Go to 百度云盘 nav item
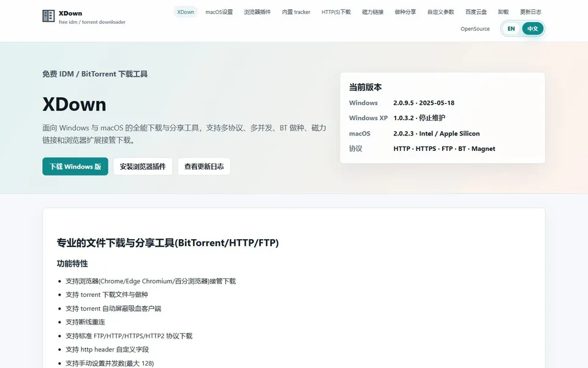 (476, 12)
